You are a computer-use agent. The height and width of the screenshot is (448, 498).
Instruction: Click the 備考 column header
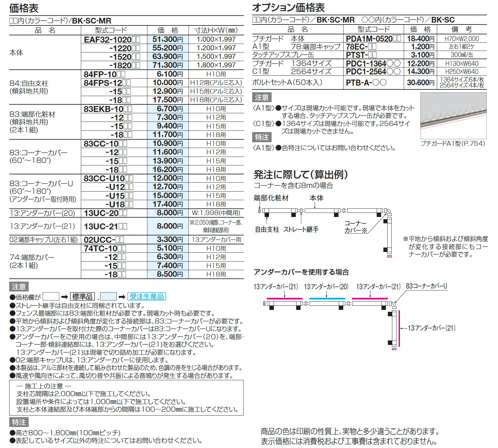coord(462,30)
